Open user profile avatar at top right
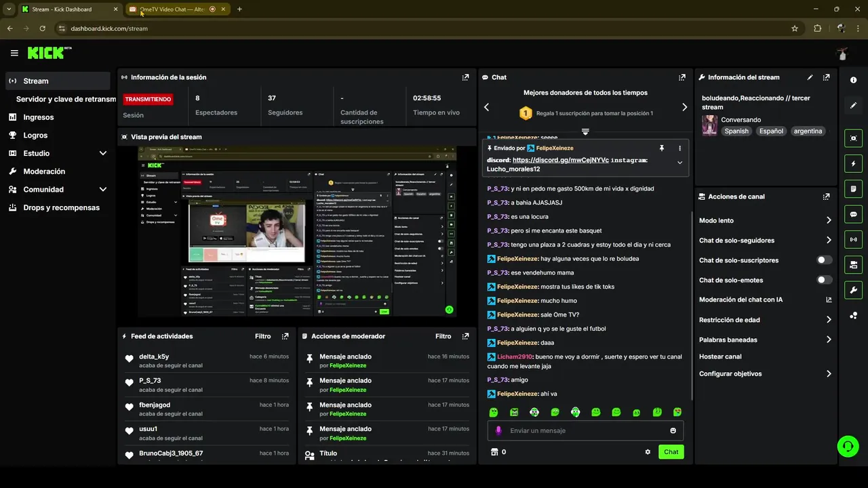 coord(843,54)
